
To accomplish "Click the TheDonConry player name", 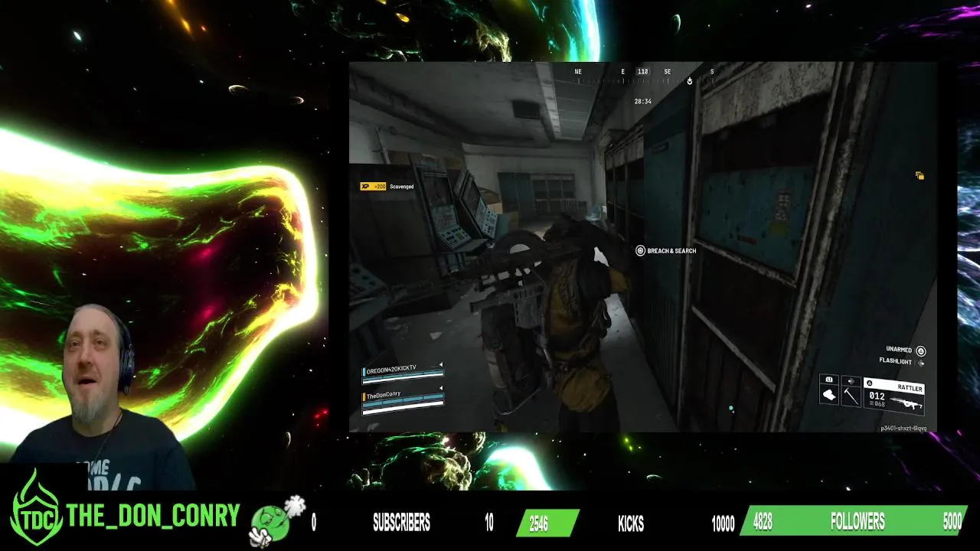I will click(x=384, y=394).
